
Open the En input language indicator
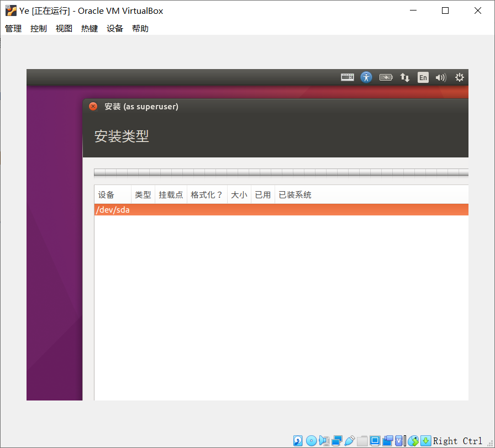[423, 77]
